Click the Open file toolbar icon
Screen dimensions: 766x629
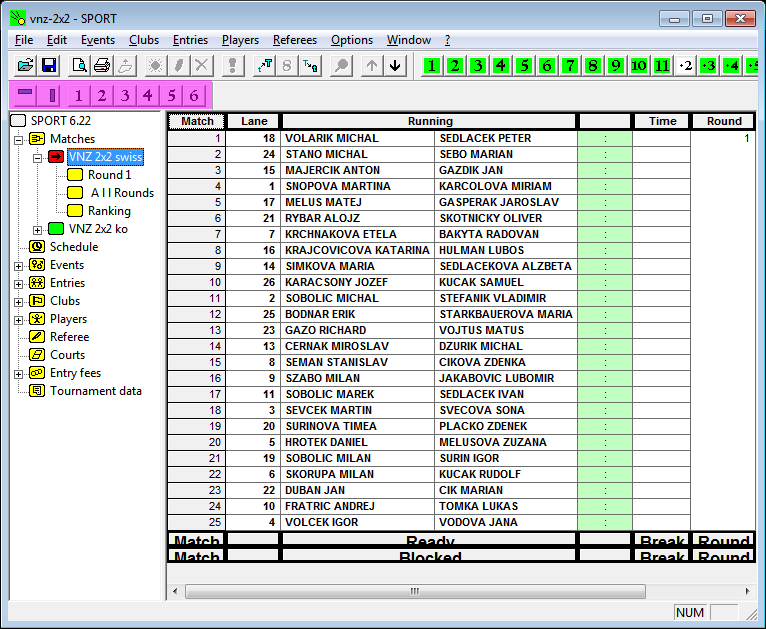pyautogui.click(x=25, y=66)
